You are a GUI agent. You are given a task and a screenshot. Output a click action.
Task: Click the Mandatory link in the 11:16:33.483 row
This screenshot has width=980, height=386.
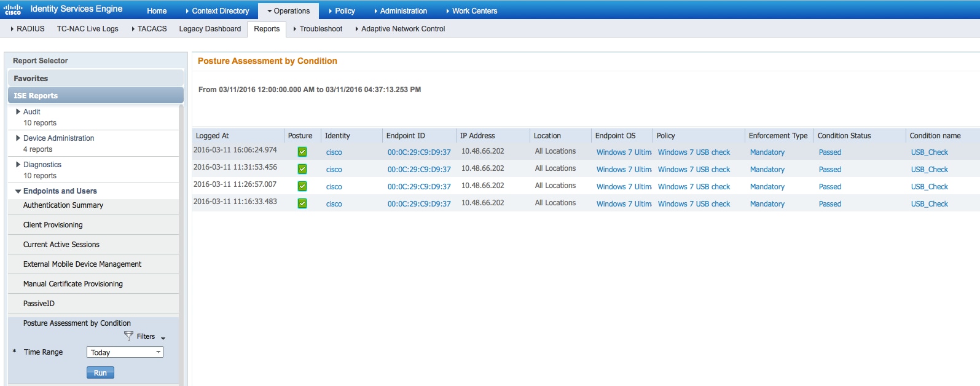pyautogui.click(x=767, y=204)
